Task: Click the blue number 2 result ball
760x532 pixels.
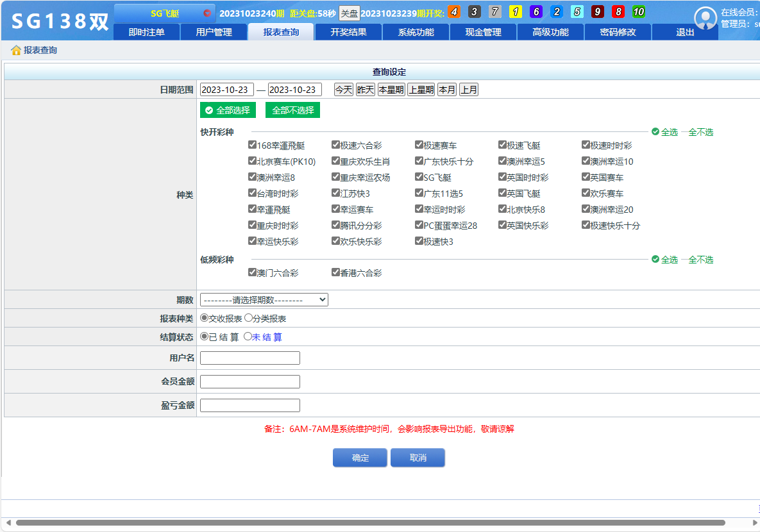Action: [x=557, y=12]
